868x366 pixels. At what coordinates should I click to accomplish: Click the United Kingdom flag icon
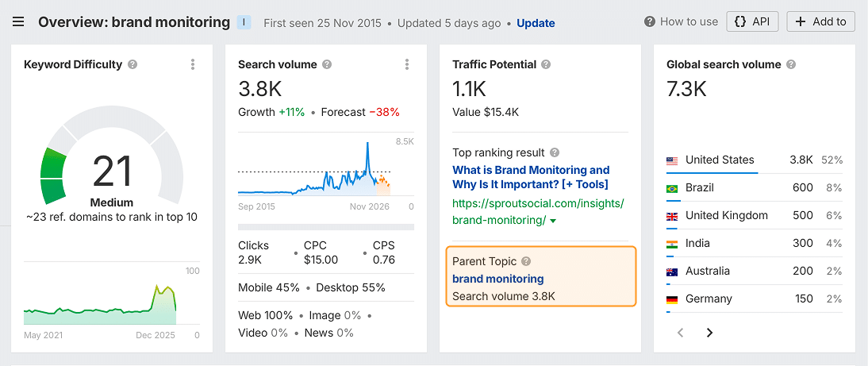672,216
